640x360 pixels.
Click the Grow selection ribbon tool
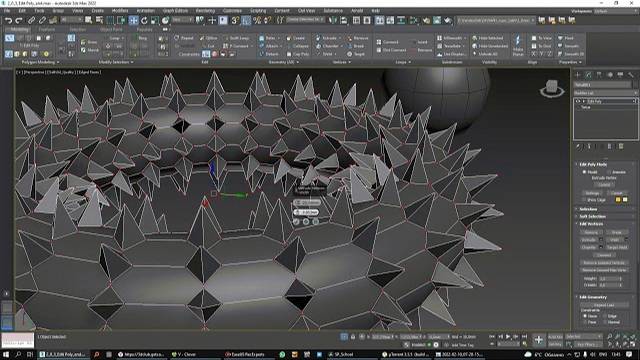89,42
